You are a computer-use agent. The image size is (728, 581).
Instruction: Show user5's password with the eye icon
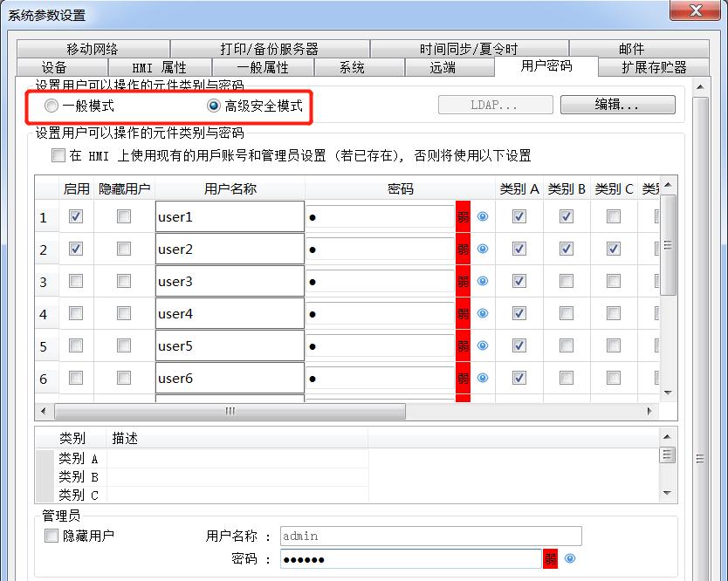(482, 345)
